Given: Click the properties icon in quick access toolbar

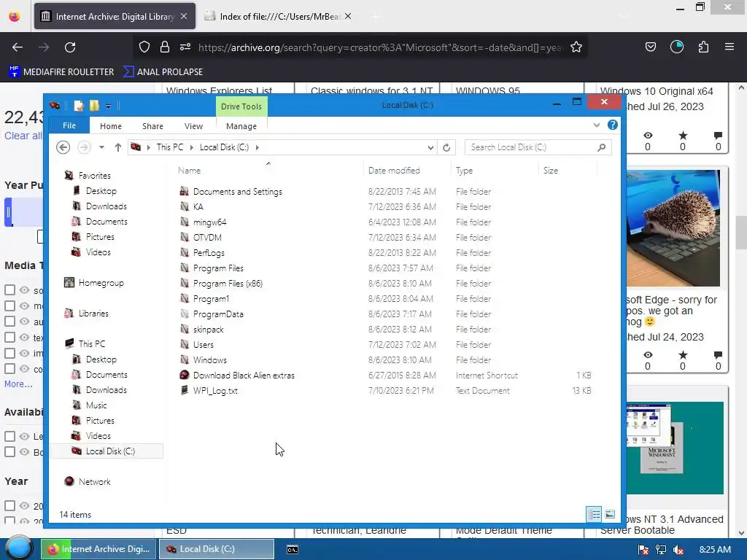Looking at the screenshot, I should (79, 106).
